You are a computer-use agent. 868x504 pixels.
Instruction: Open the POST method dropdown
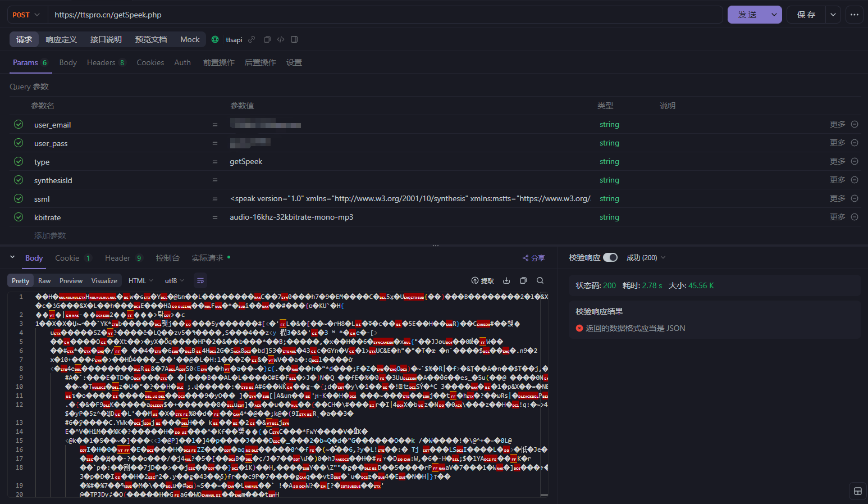coord(26,15)
